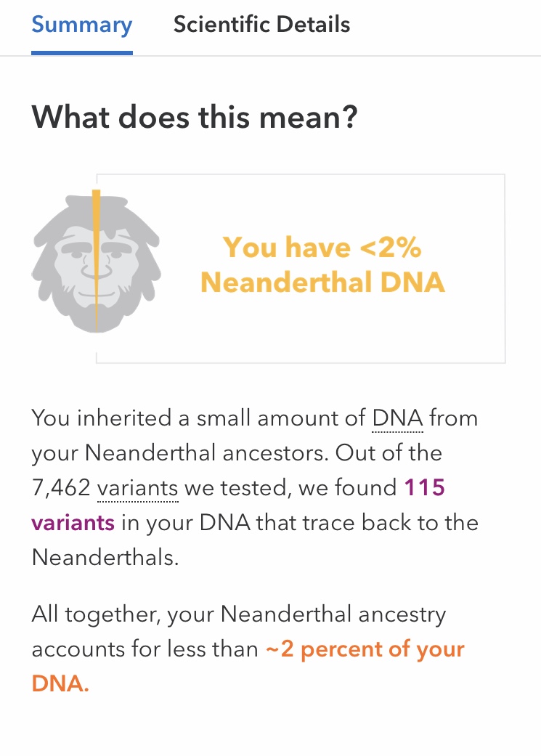Click the "All together, your Neanderthal ancestry" line
The width and height of the screenshot is (541, 756).
pyautogui.click(x=238, y=615)
